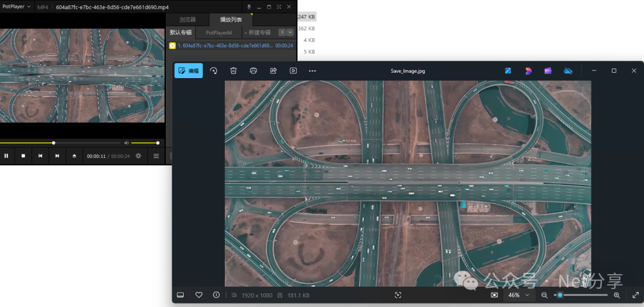Click the eject/open file button
This screenshot has height=307, width=644.
pyautogui.click(x=75, y=156)
